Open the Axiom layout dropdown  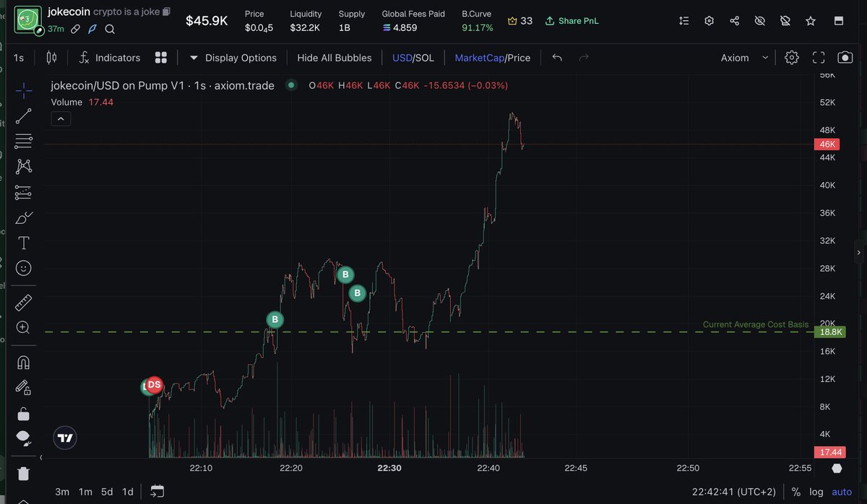[x=744, y=58]
